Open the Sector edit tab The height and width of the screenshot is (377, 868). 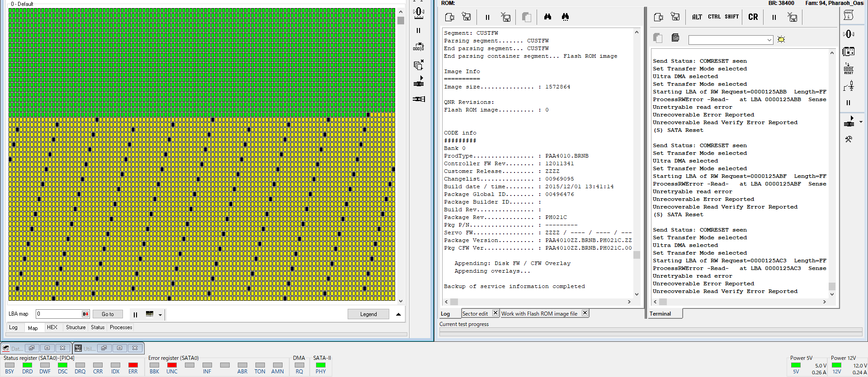pyautogui.click(x=475, y=314)
